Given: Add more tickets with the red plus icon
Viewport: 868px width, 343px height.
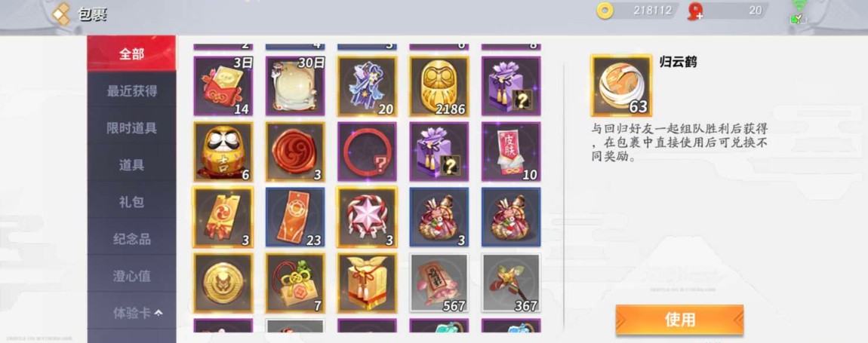Looking at the screenshot, I should (x=695, y=11).
